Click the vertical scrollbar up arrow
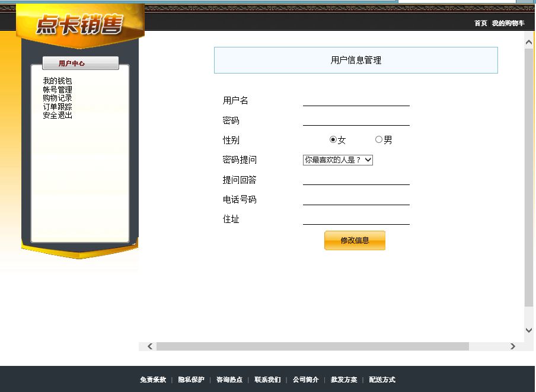Viewport: 536px width, 392px height. (529, 42)
